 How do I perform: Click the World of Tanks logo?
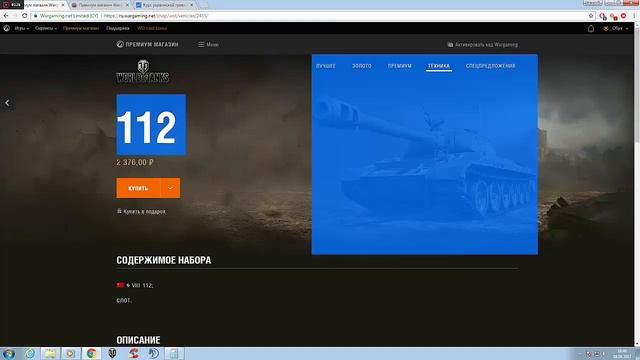click(142, 71)
